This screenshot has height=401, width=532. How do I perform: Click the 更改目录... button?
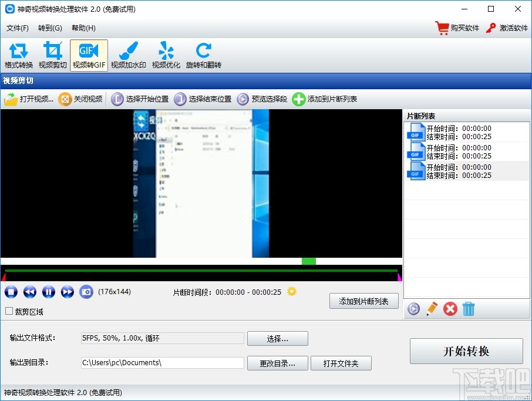click(278, 363)
